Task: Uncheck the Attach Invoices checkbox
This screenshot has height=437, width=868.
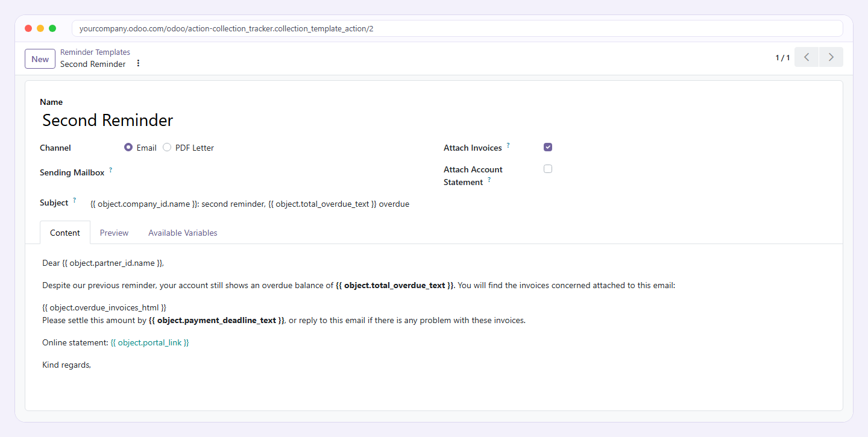Action: 548,147
